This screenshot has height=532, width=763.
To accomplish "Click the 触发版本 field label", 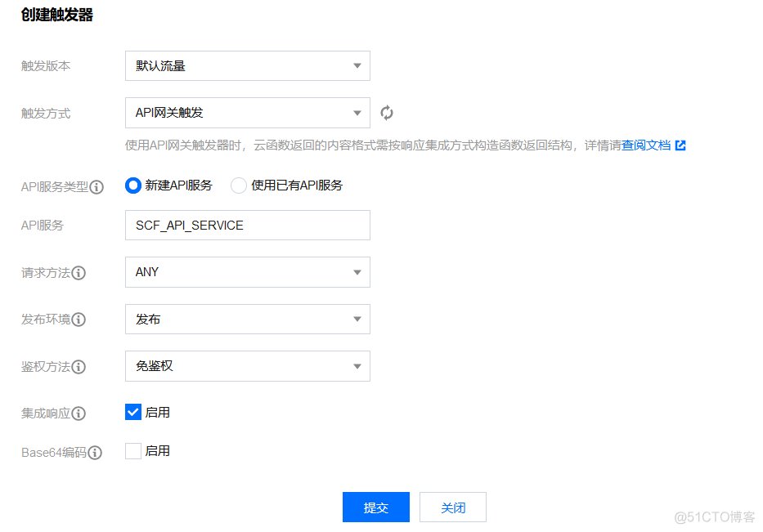I will [46, 66].
